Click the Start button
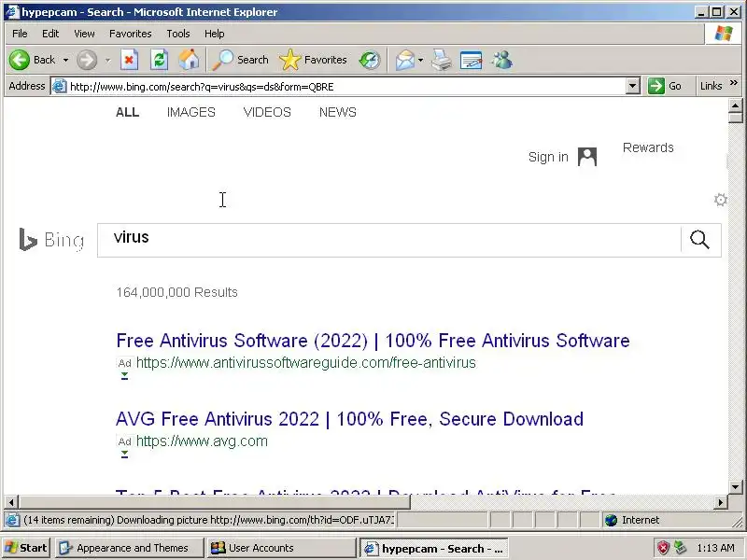 (26, 548)
